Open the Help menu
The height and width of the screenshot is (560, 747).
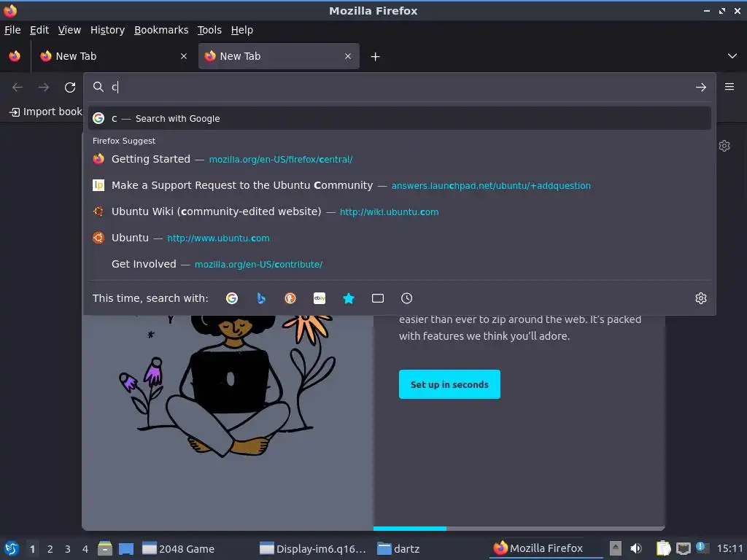pos(242,30)
